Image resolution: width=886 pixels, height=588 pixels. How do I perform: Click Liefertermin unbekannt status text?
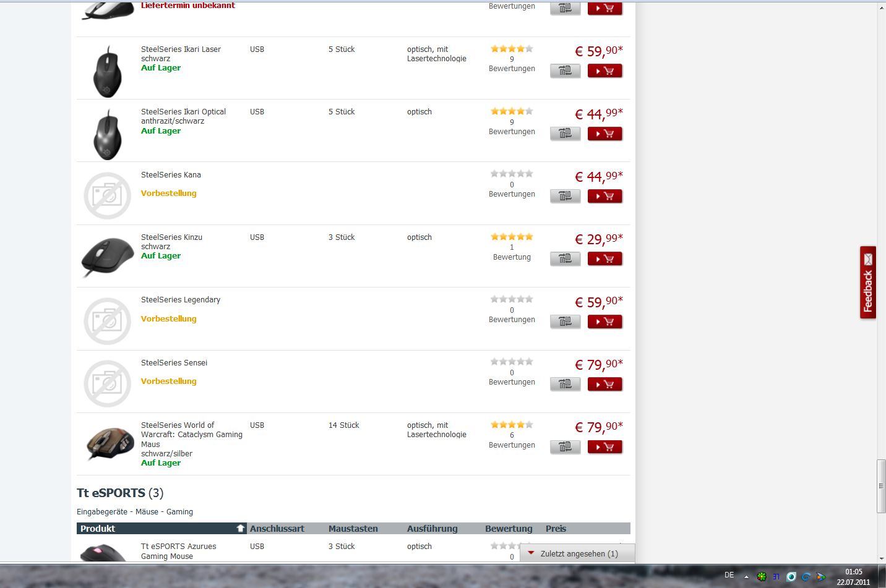click(x=188, y=6)
